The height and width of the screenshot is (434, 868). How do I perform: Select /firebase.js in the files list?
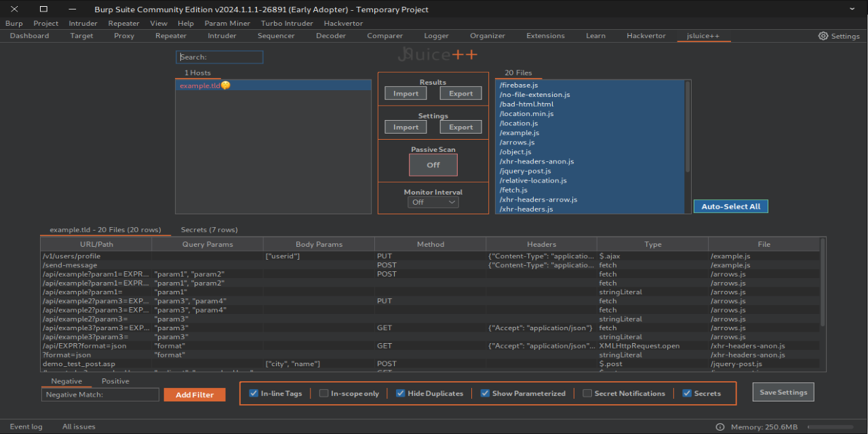click(519, 85)
